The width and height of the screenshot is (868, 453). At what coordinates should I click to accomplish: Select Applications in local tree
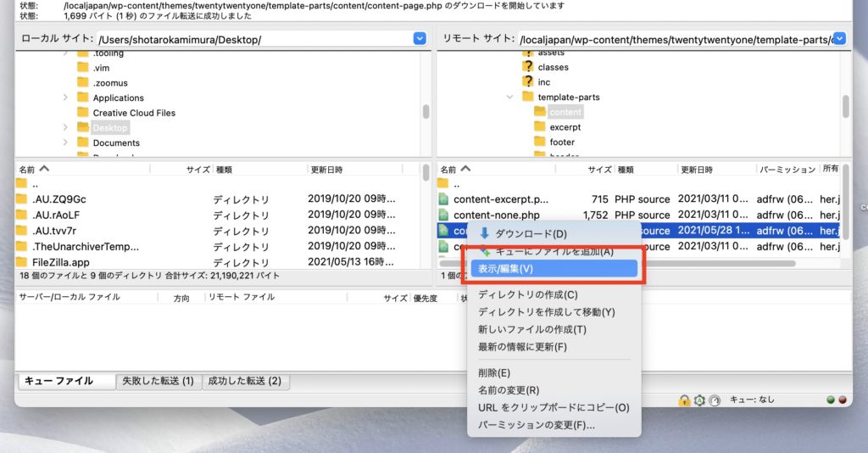pyautogui.click(x=119, y=98)
